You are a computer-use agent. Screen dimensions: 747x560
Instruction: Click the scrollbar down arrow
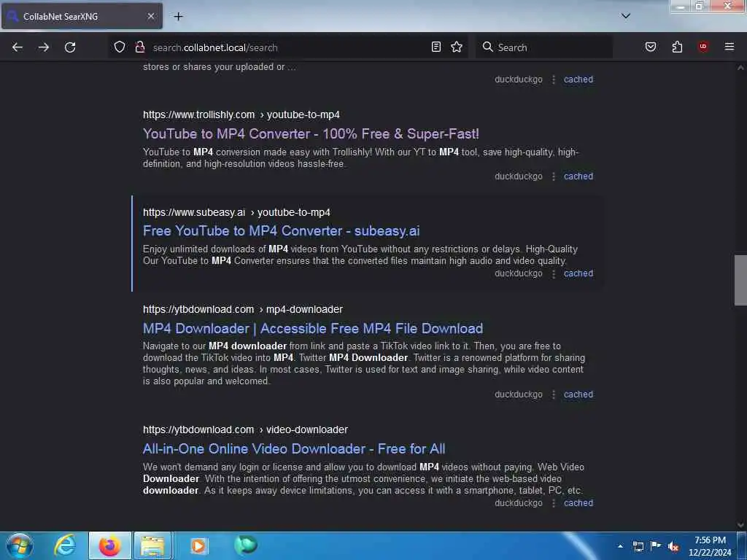740,525
